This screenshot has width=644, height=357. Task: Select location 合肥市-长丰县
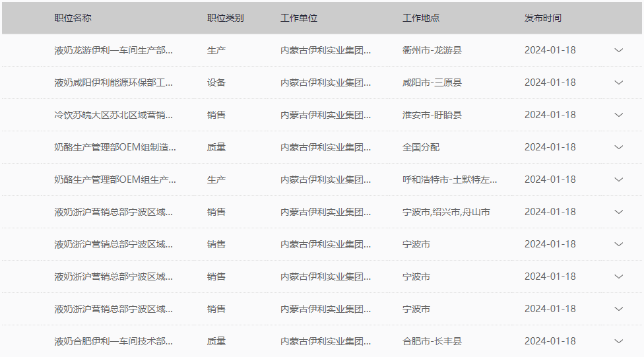(432, 341)
